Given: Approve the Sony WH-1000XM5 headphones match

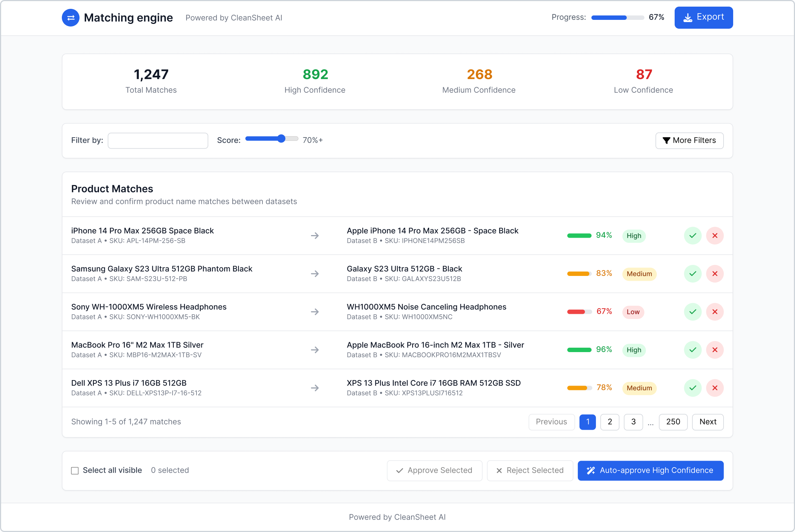Looking at the screenshot, I should pos(693,312).
